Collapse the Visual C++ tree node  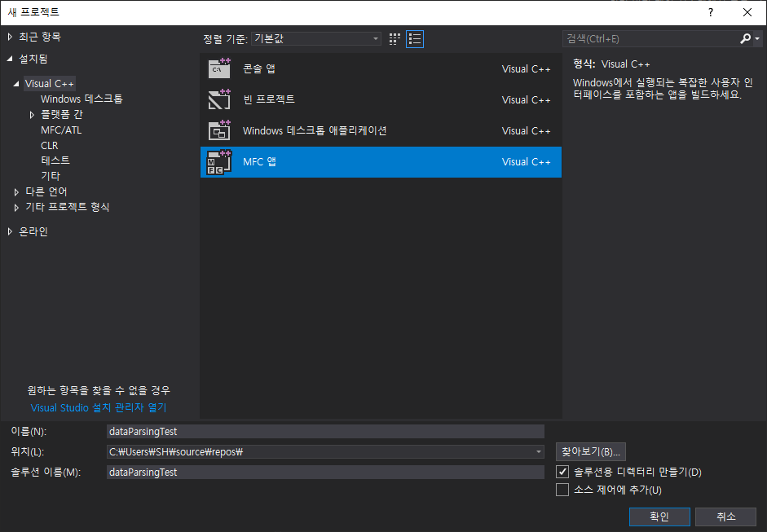click(16, 84)
